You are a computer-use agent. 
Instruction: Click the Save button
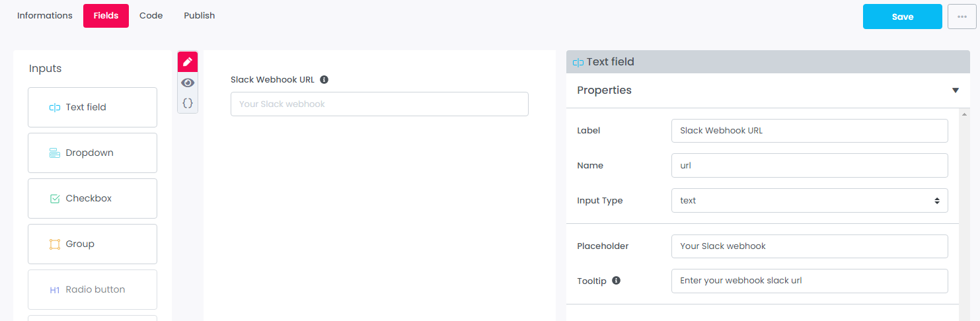[902, 17]
